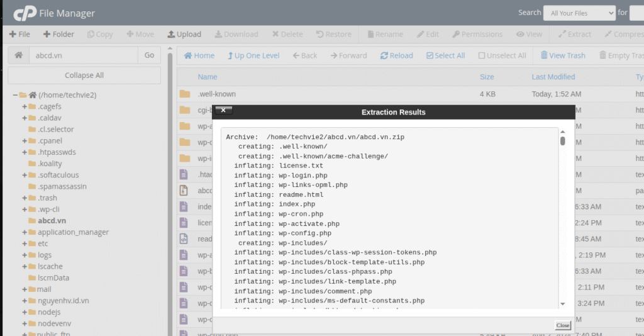Collapse the /home/techvie2 root node

click(15, 95)
